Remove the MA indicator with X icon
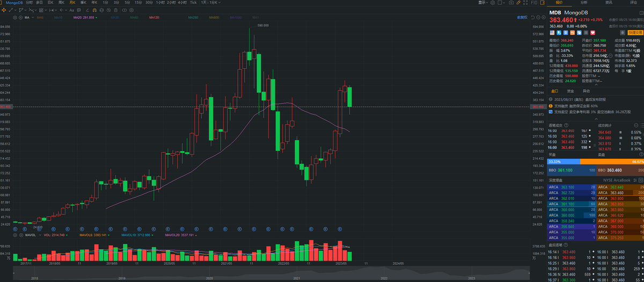This screenshot has height=282, width=644. (20, 17)
